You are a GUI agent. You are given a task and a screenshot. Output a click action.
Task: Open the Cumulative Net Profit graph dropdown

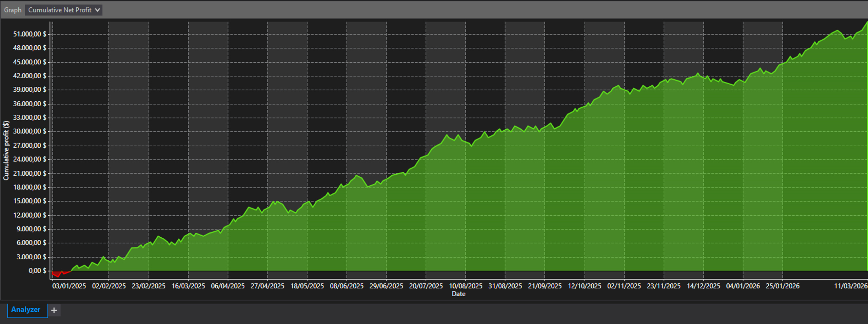pyautogui.click(x=63, y=10)
